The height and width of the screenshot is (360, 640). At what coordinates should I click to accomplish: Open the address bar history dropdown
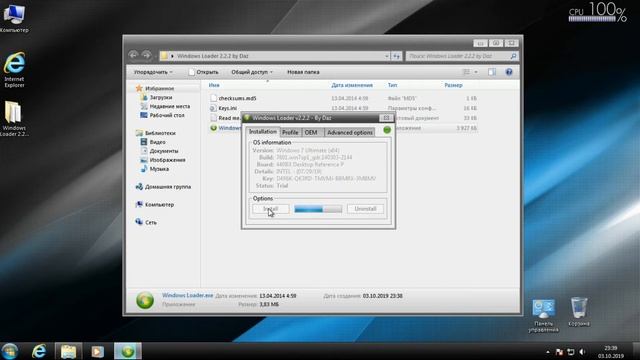[x=387, y=56]
